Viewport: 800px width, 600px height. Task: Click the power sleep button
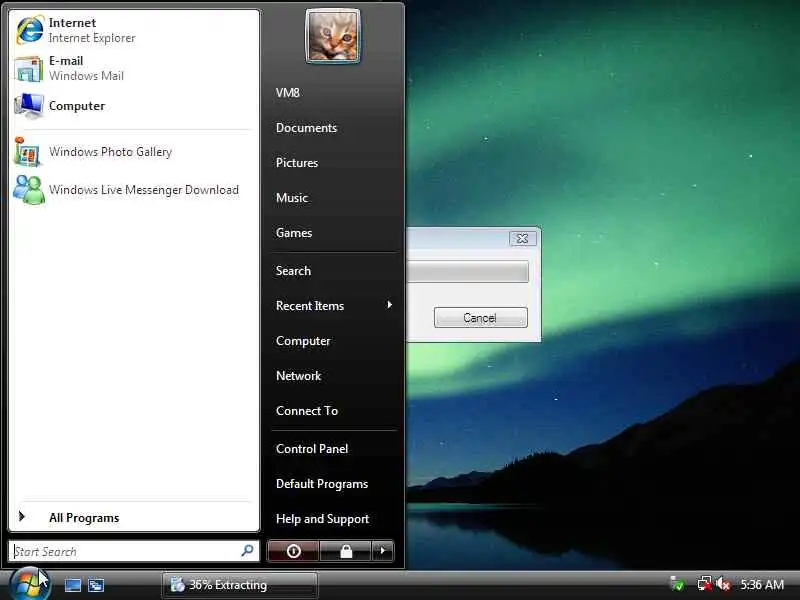pyautogui.click(x=293, y=551)
